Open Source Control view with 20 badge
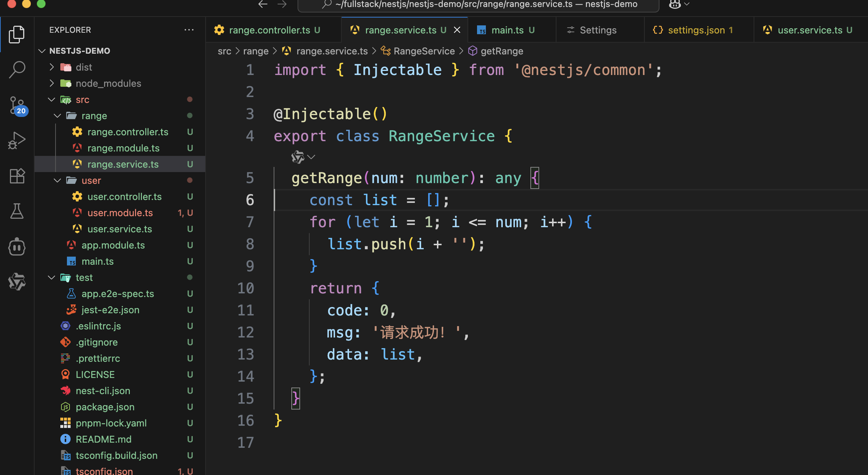 pyautogui.click(x=17, y=106)
